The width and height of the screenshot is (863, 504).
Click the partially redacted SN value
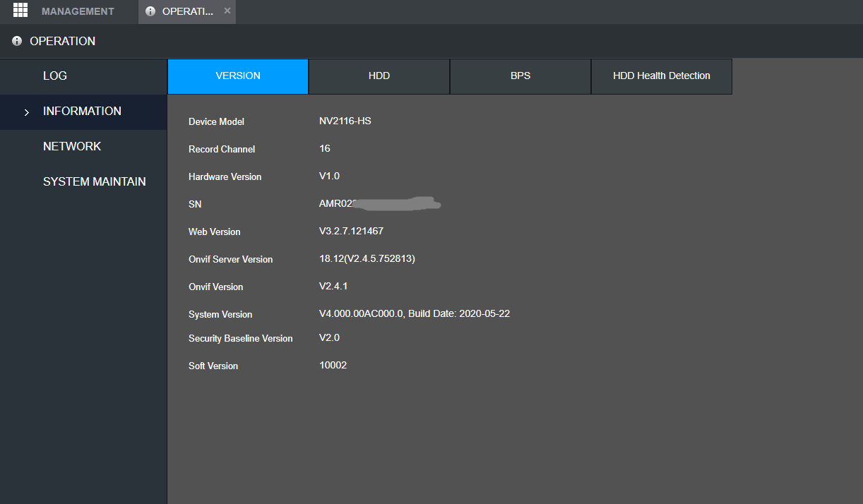click(x=380, y=204)
